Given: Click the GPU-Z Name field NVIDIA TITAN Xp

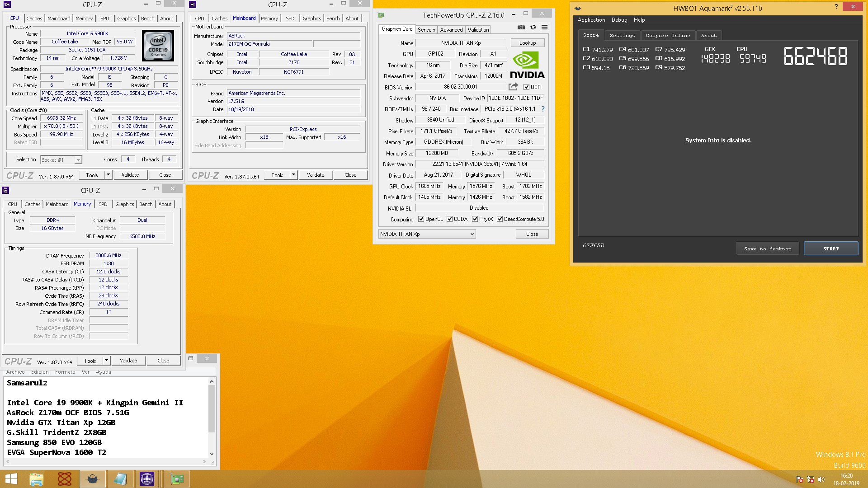Looking at the screenshot, I should pos(461,43).
